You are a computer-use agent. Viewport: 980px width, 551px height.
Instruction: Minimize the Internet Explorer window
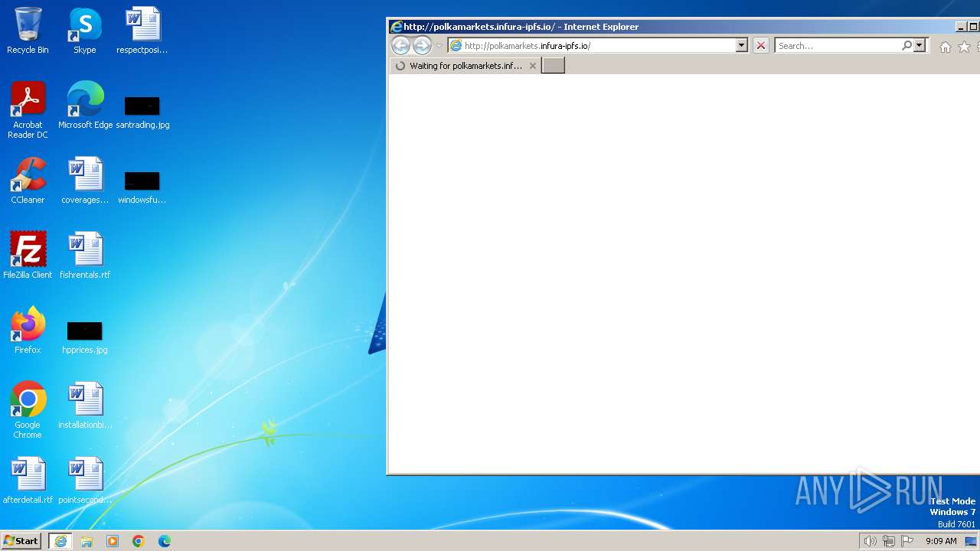click(961, 27)
